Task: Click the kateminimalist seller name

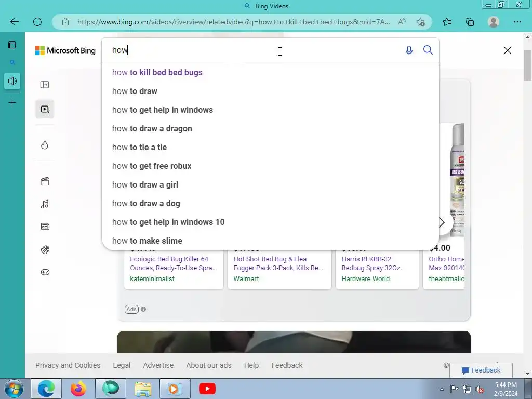Action: pyautogui.click(x=152, y=278)
